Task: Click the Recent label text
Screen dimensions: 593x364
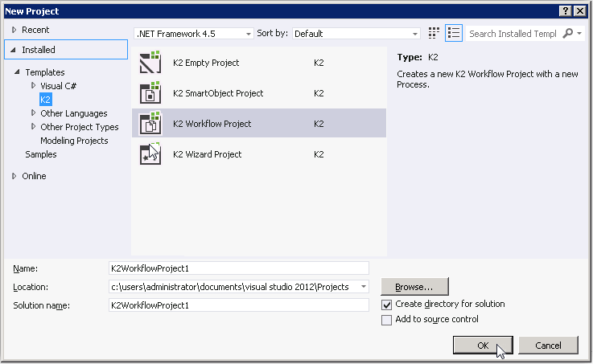Action: tap(35, 30)
